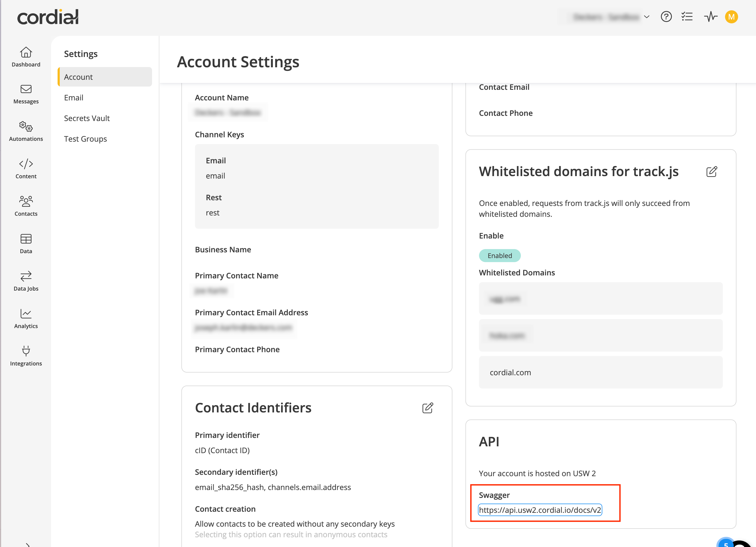The image size is (756, 547).
Task: Click the help question mark icon
Action: click(x=666, y=17)
